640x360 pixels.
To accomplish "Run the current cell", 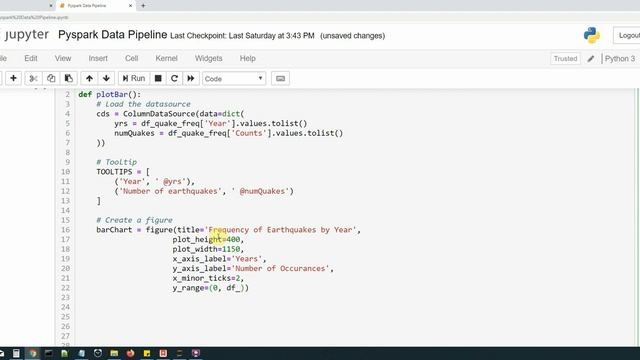I will 133,78.
